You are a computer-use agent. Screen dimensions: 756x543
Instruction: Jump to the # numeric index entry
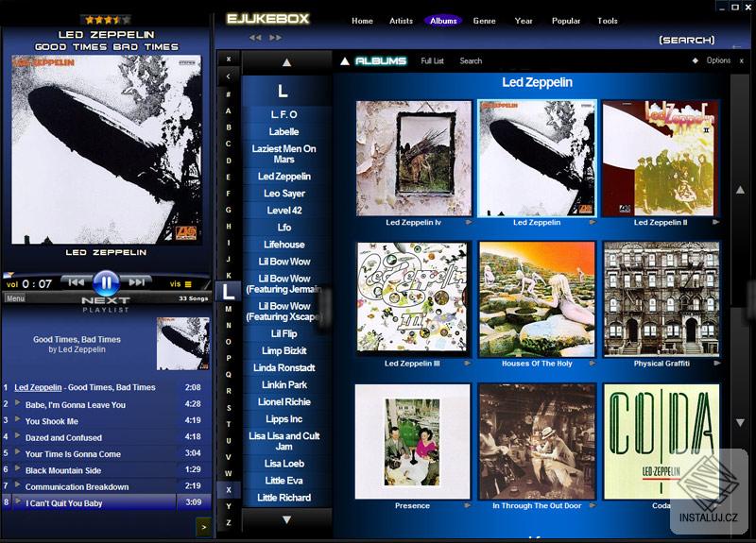(229, 94)
